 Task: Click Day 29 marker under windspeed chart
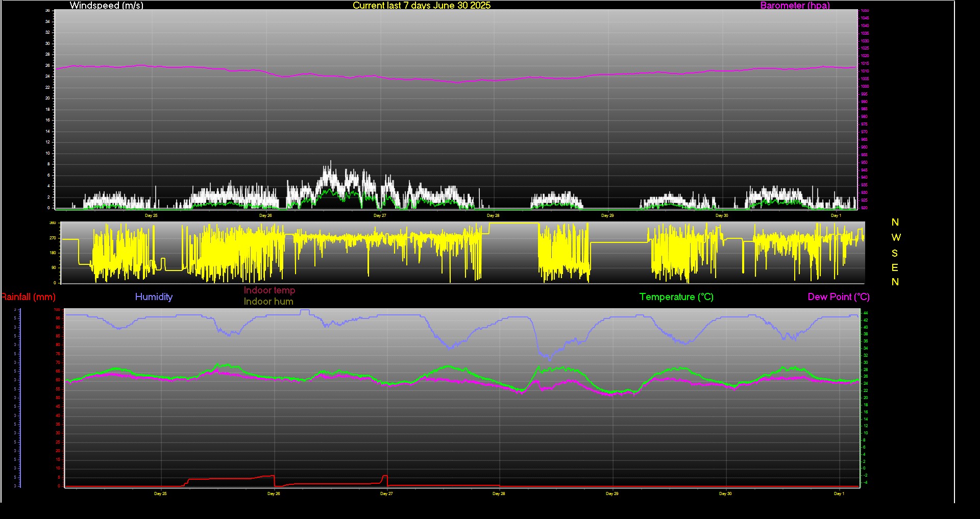click(607, 216)
